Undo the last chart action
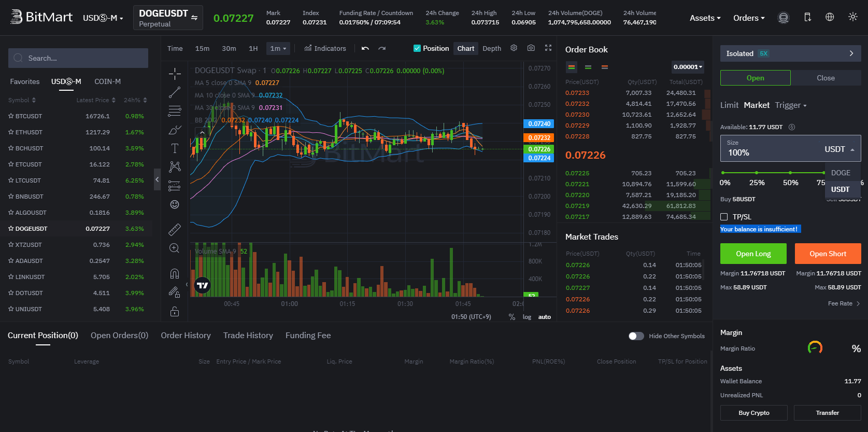 (x=365, y=48)
